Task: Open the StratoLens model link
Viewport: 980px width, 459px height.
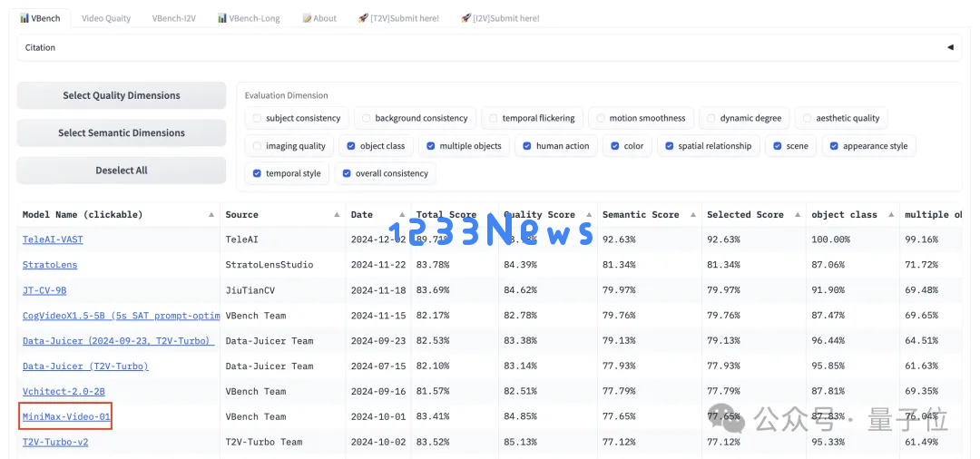Action: coord(50,265)
